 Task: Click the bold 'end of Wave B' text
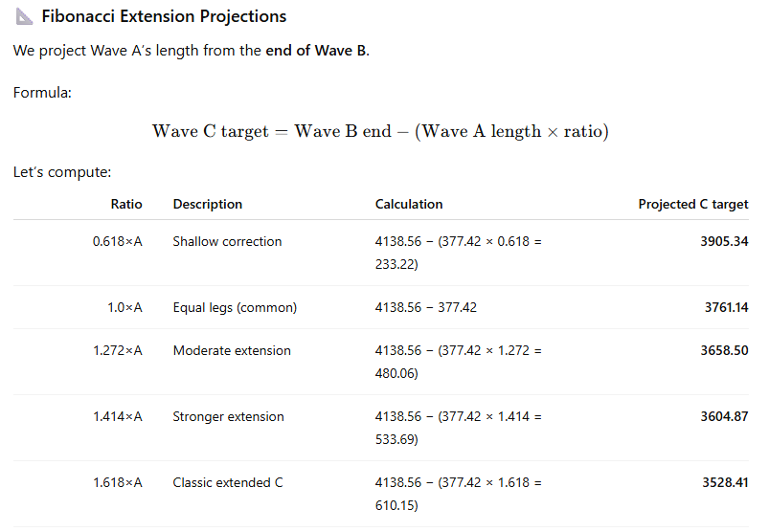(x=316, y=51)
